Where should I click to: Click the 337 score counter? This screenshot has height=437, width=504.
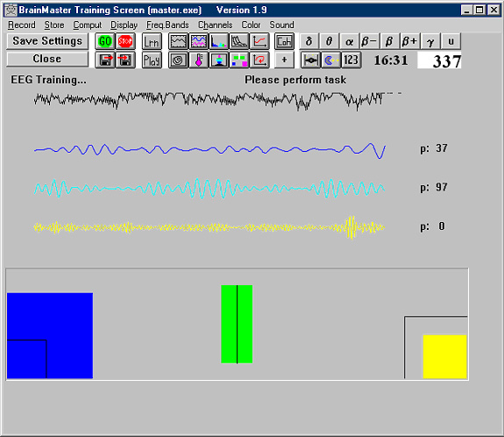(439, 61)
